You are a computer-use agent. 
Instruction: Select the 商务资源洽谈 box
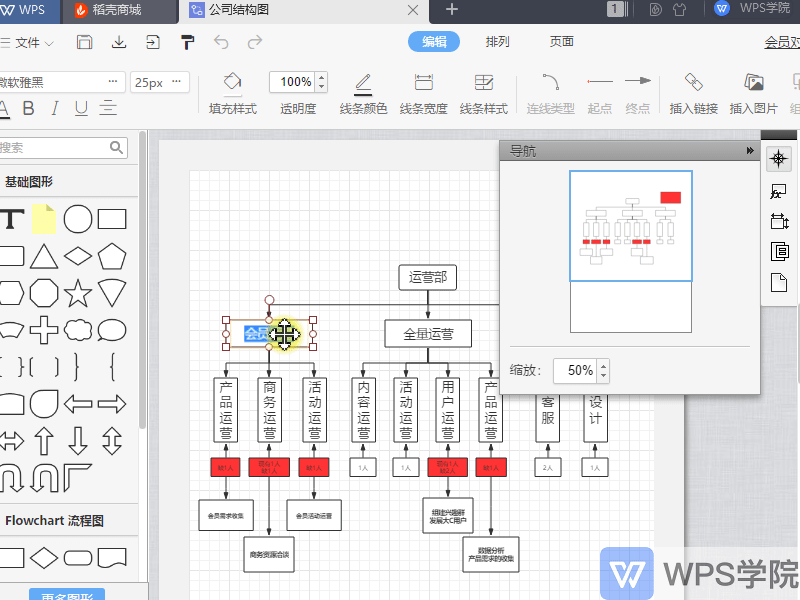point(269,555)
